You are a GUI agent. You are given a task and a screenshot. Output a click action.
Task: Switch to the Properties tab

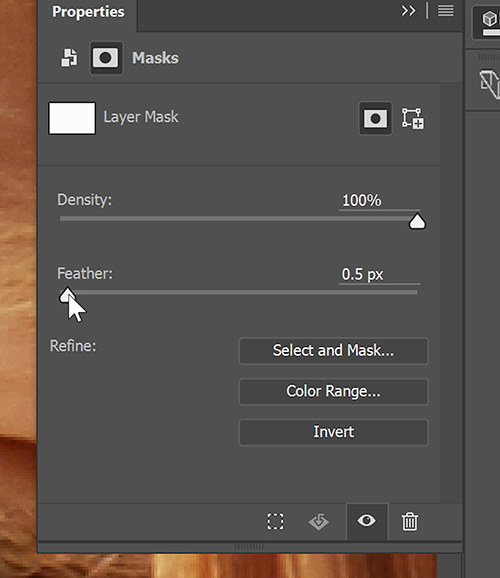88,12
